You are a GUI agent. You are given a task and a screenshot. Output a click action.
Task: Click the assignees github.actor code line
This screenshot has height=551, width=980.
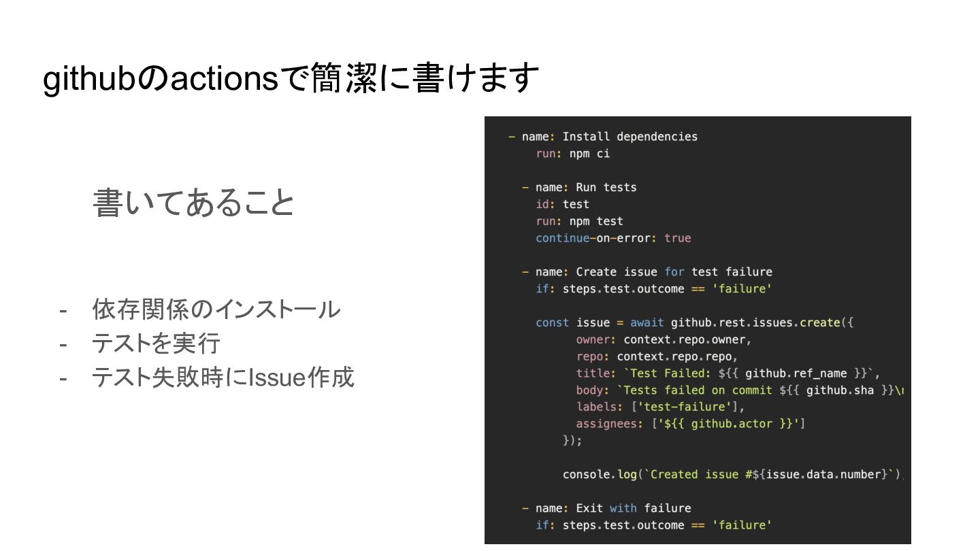click(x=691, y=424)
